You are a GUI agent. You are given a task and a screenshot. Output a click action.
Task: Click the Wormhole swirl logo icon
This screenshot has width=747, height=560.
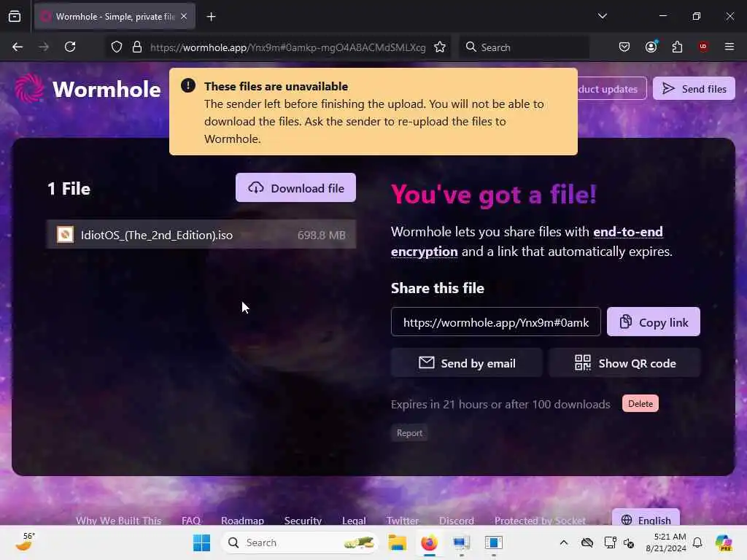[x=29, y=88]
